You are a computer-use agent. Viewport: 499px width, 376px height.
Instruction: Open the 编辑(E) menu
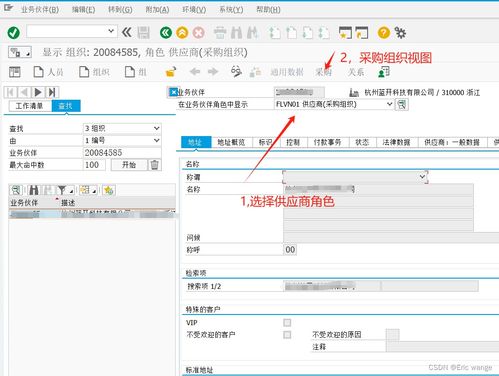(x=84, y=10)
